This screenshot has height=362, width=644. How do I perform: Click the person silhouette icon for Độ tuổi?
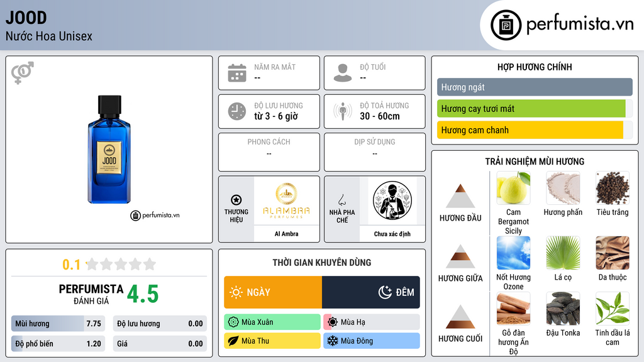point(343,73)
